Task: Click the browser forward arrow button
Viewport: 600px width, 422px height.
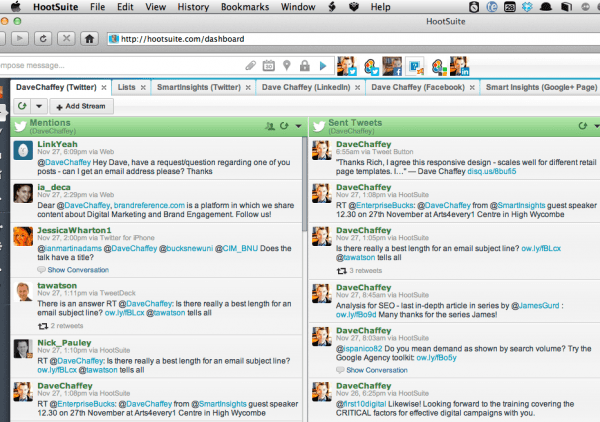Action: pyautogui.click(x=20, y=39)
